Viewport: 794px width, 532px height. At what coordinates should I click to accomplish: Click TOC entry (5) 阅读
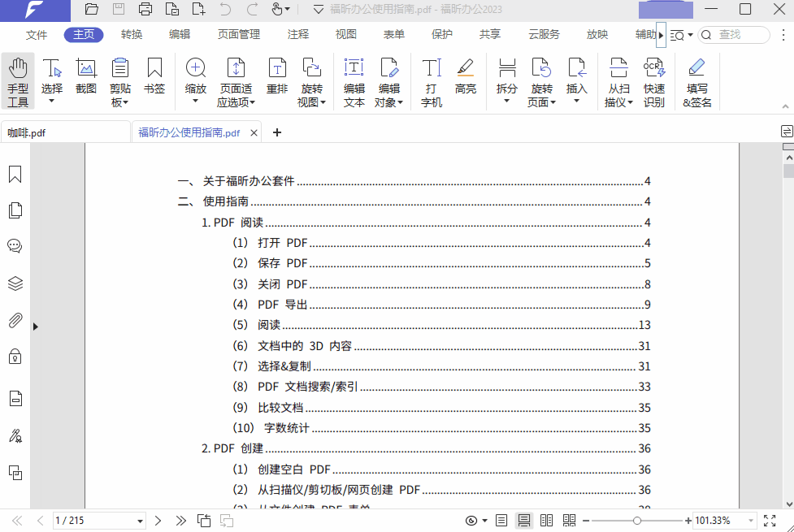pos(441,325)
